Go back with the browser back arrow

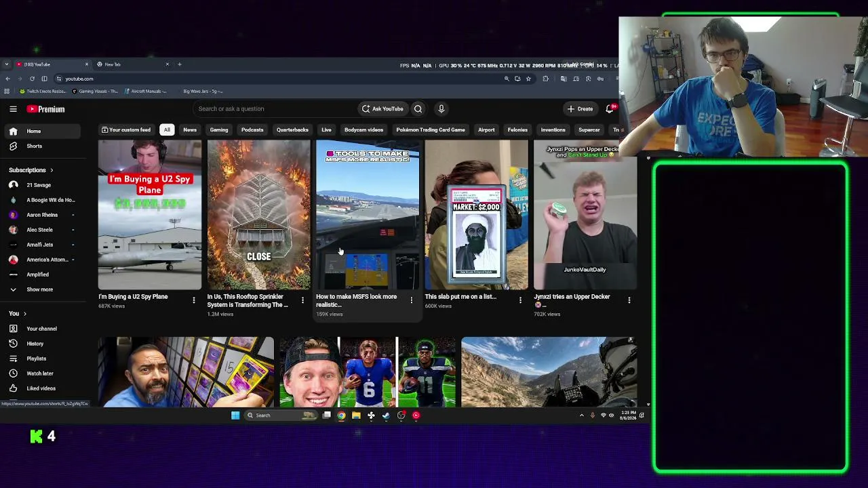(x=7, y=79)
